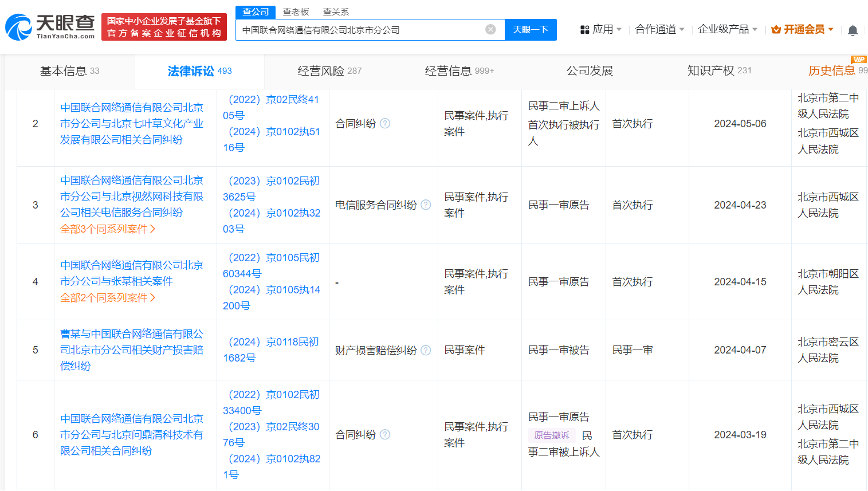868x491 pixels.
Task: Open case number (2022)京0105民初60344号
Action: coord(272,265)
